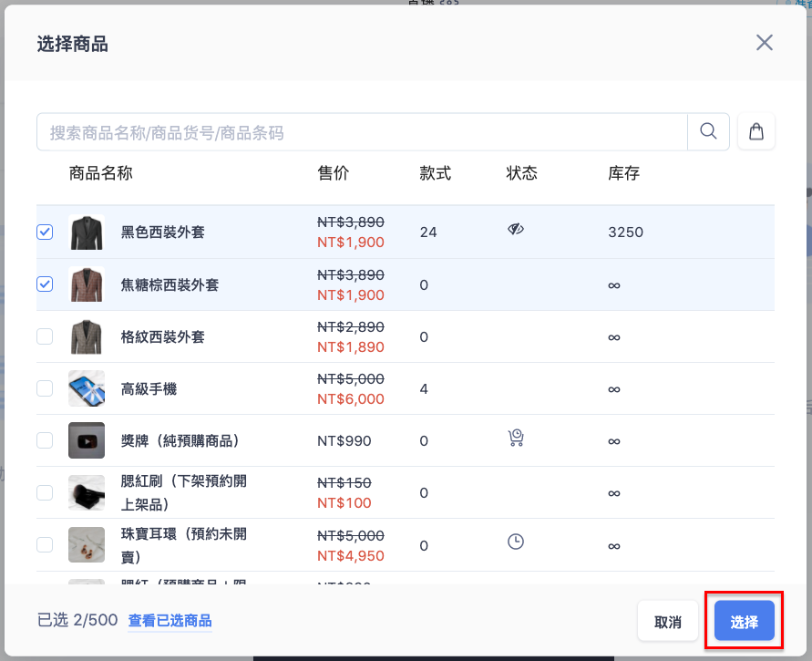Click the sale price NT$100
812x661 pixels.
coord(344,502)
